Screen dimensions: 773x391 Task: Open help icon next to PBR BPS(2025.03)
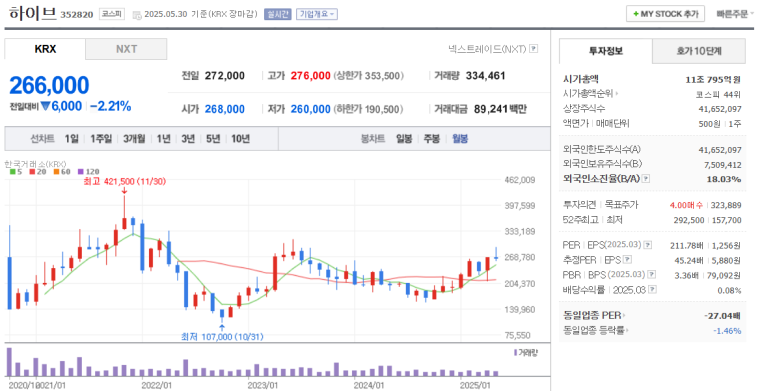click(x=652, y=275)
